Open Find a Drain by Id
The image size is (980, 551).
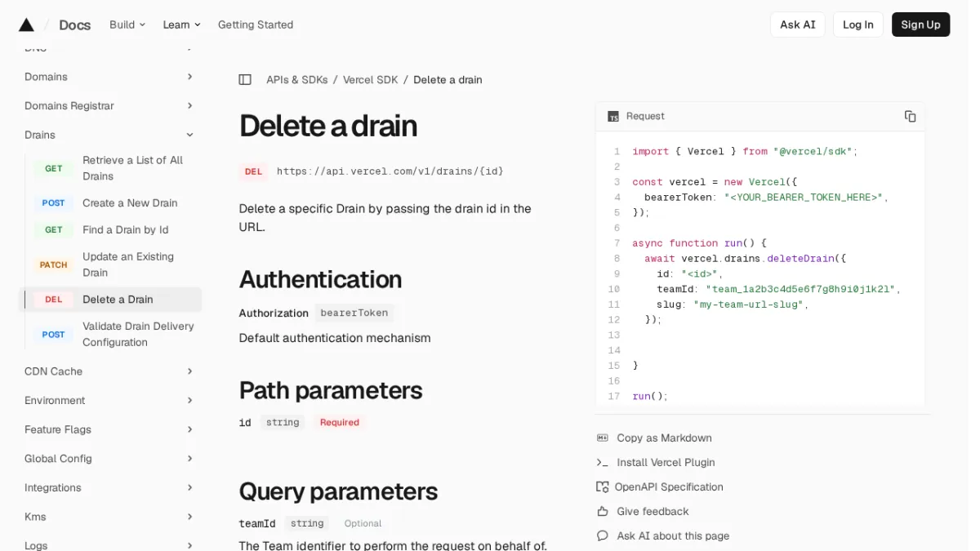[125, 230]
